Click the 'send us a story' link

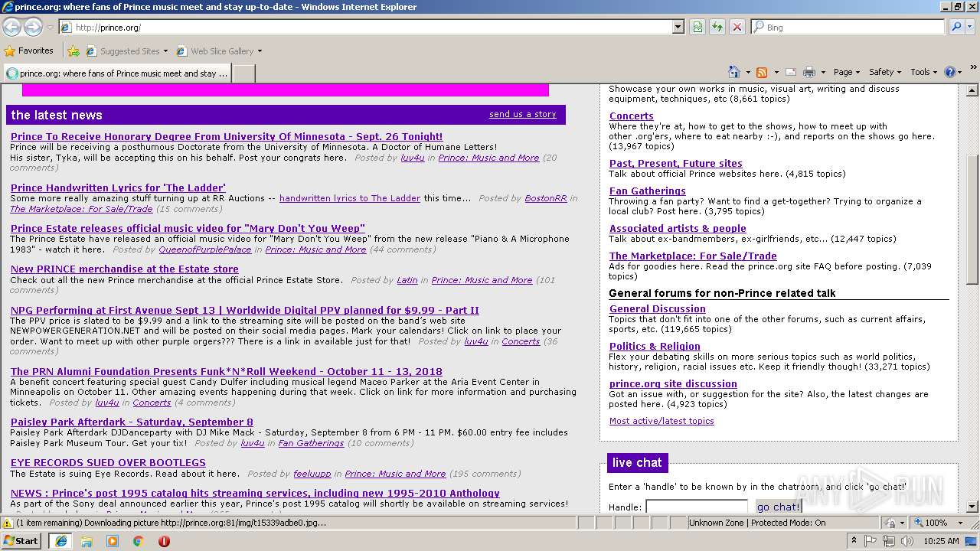coord(523,114)
